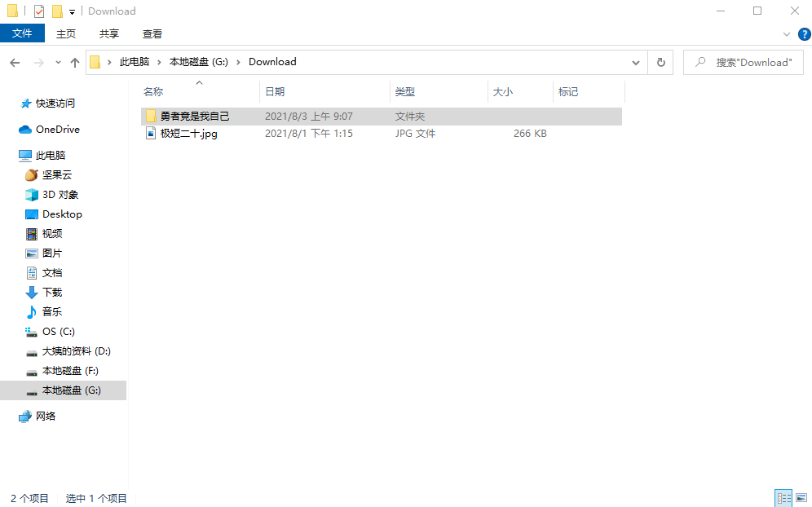Select the 勇者竟是我自己 folder
The image size is (812, 507).
coord(382,117)
